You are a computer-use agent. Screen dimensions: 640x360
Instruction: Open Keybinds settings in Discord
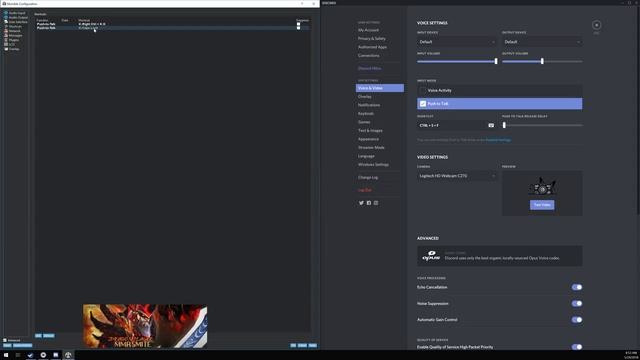[x=366, y=113]
